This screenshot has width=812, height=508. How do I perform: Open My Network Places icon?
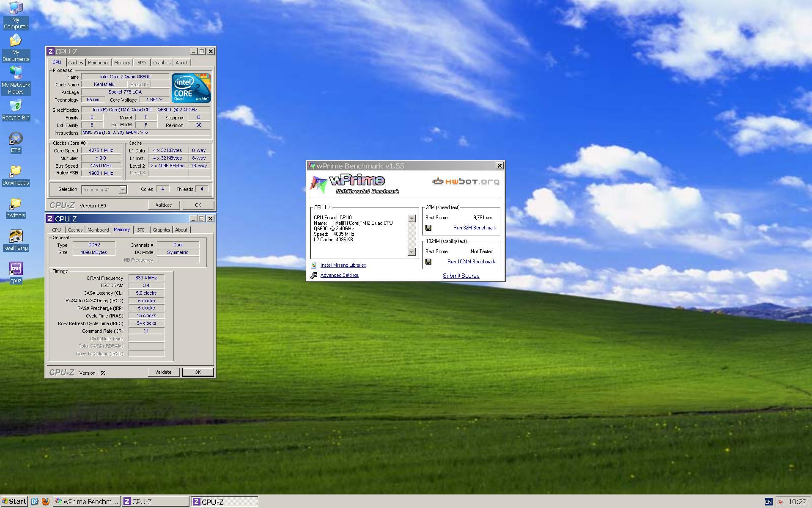pos(16,80)
